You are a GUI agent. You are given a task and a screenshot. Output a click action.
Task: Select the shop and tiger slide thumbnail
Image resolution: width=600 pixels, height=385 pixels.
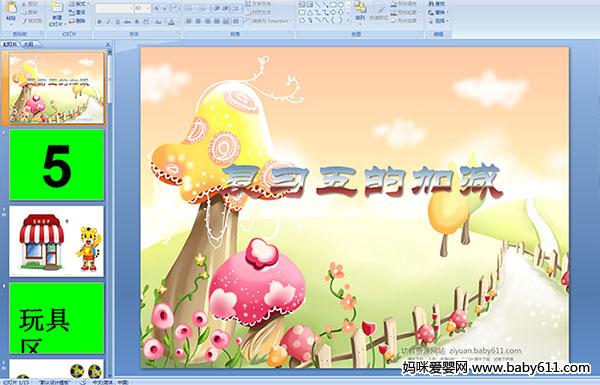(57, 241)
